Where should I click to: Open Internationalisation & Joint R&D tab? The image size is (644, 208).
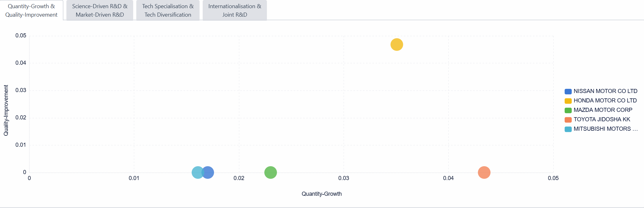pos(234,10)
